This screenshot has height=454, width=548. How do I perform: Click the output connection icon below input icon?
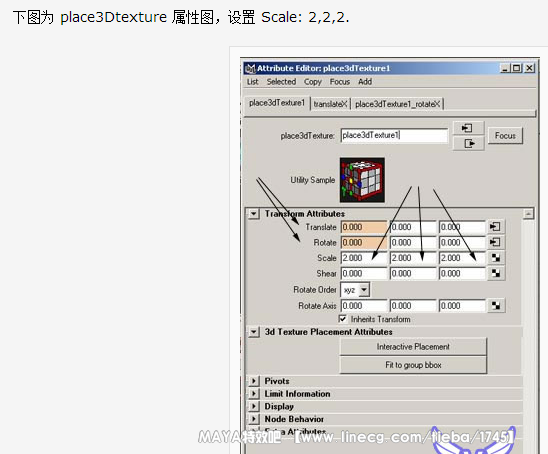point(468,143)
